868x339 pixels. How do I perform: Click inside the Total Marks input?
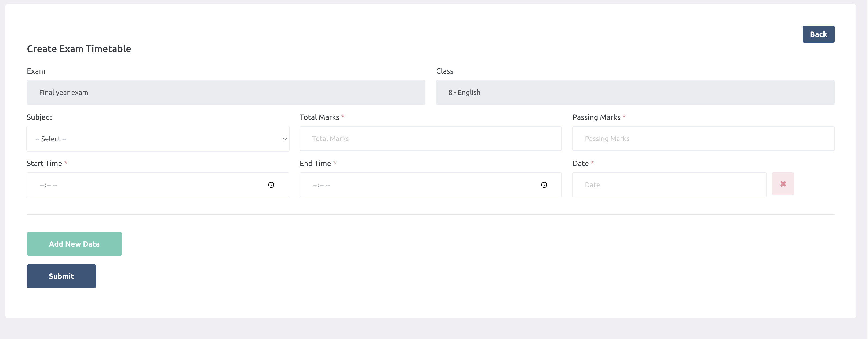[430, 138]
